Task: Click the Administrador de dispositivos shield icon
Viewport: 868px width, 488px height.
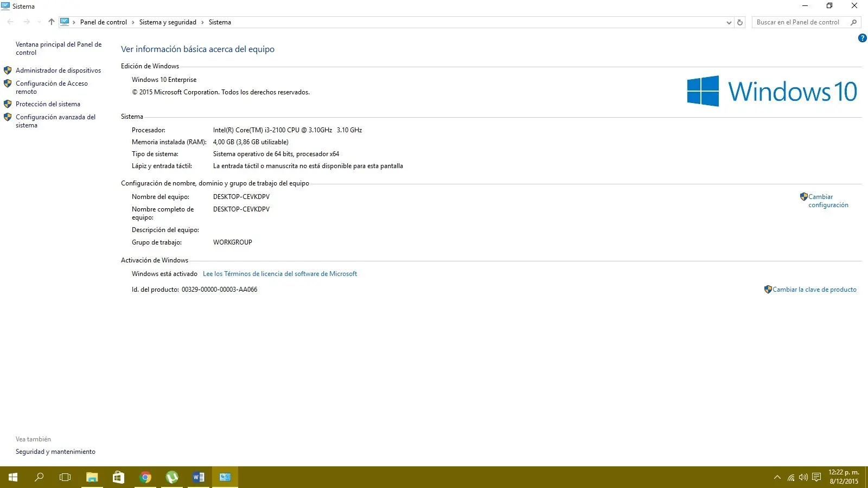Action: point(8,70)
